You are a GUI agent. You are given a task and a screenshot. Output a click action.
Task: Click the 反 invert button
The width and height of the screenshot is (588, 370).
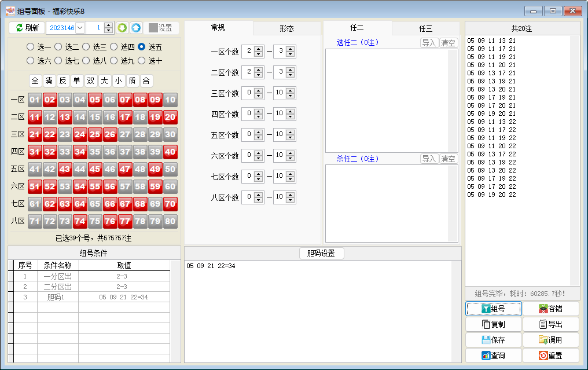click(x=63, y=80)
